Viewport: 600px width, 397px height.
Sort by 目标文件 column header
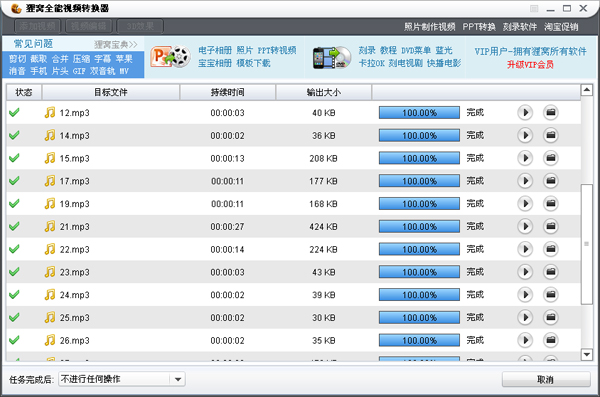pos(111,92)
